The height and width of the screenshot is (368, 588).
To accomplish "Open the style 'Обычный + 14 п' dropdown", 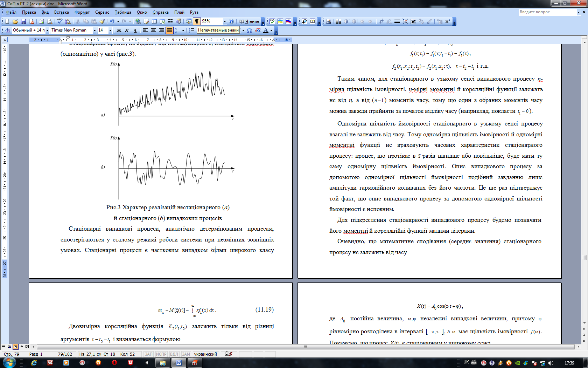I will tap(47, 30).
